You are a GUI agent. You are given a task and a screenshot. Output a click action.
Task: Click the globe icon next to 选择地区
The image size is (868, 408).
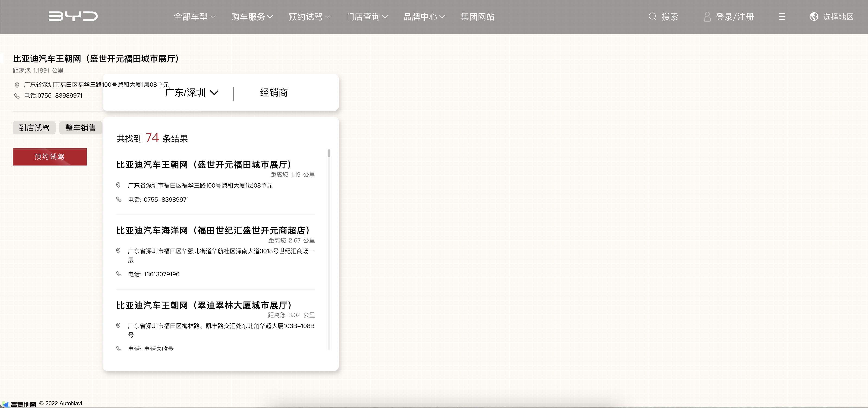coord(814,16)
